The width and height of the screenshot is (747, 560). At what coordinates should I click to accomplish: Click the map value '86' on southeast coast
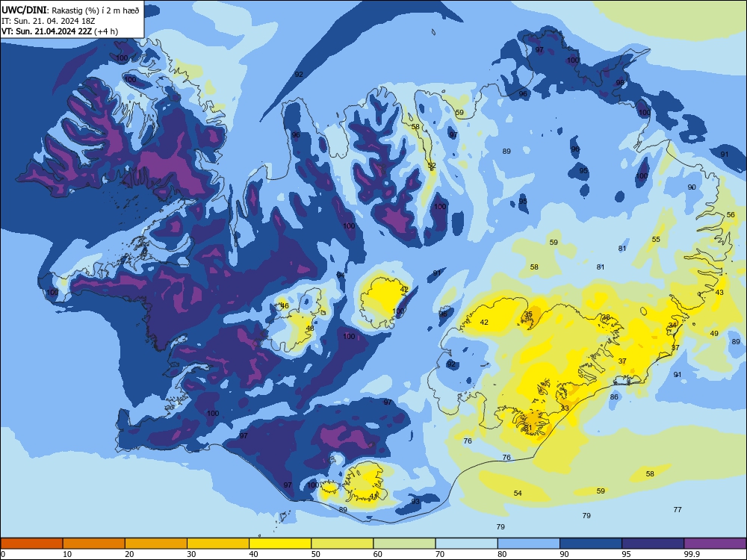[614, 396]
